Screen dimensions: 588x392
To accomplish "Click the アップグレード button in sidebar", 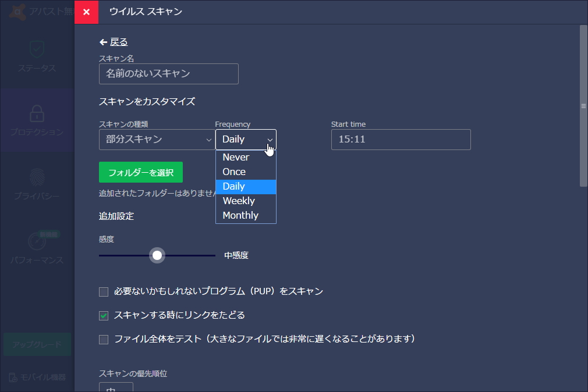I will [37, 344].
